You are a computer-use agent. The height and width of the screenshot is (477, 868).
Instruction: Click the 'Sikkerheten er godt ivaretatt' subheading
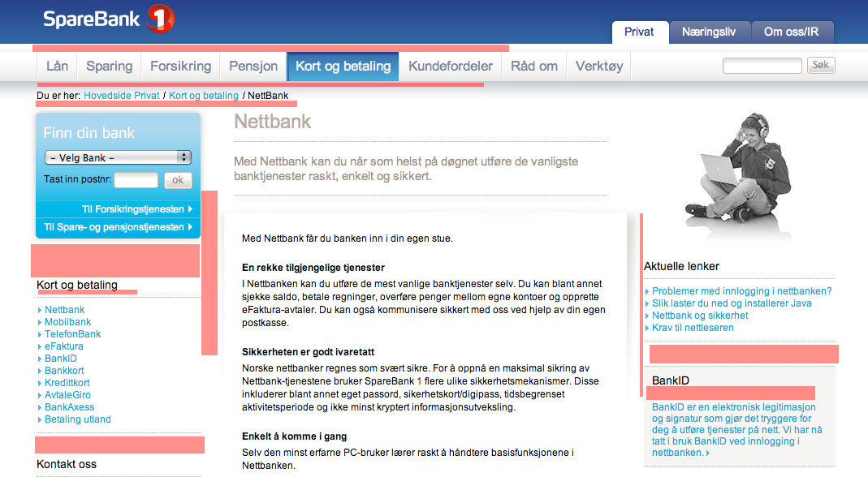[x=308, y=352]
